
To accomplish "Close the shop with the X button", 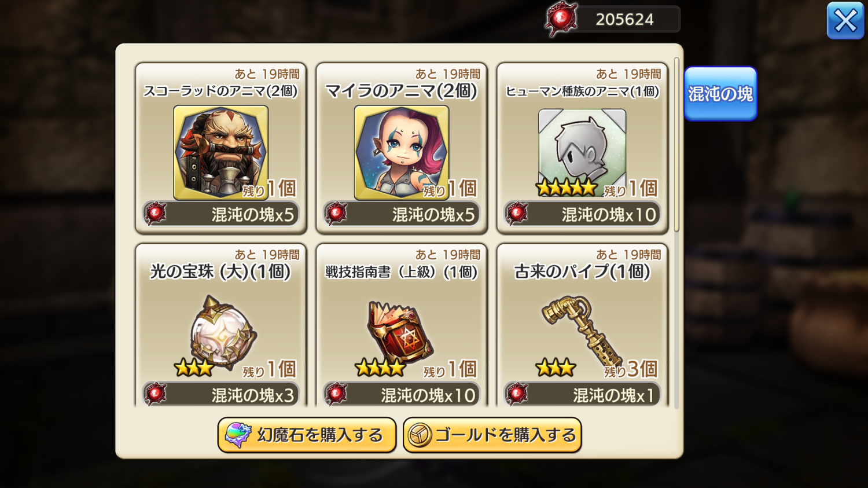I will pos(845,21).
